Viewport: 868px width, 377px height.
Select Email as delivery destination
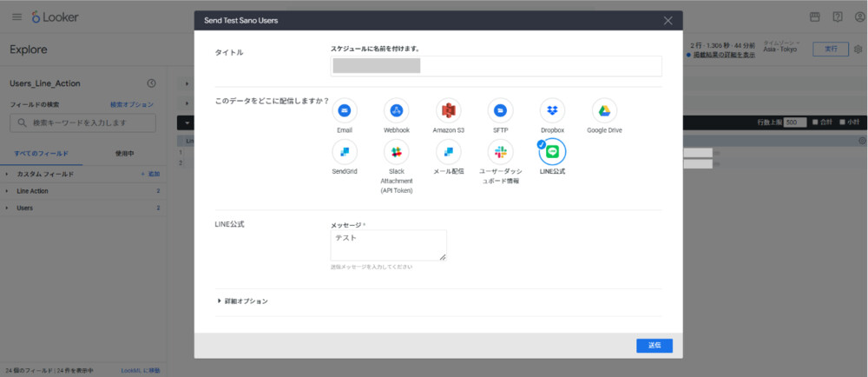(x=345, y=110)
